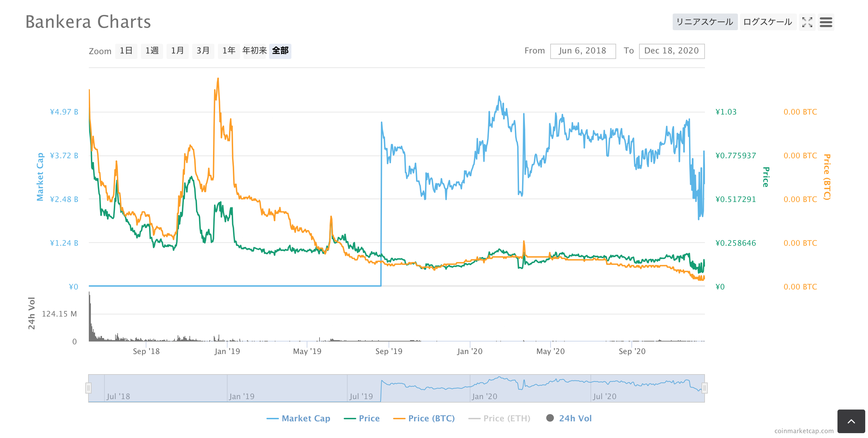Set zoom range to 1年

(x=229, y=51)
